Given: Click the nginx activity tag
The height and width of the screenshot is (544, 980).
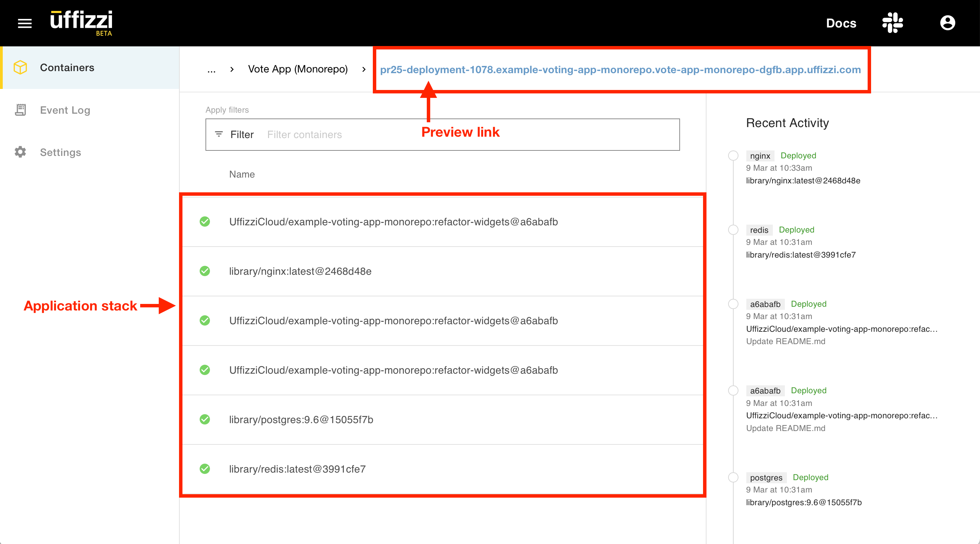Looking at the screenshot, I should coord(760,156).
